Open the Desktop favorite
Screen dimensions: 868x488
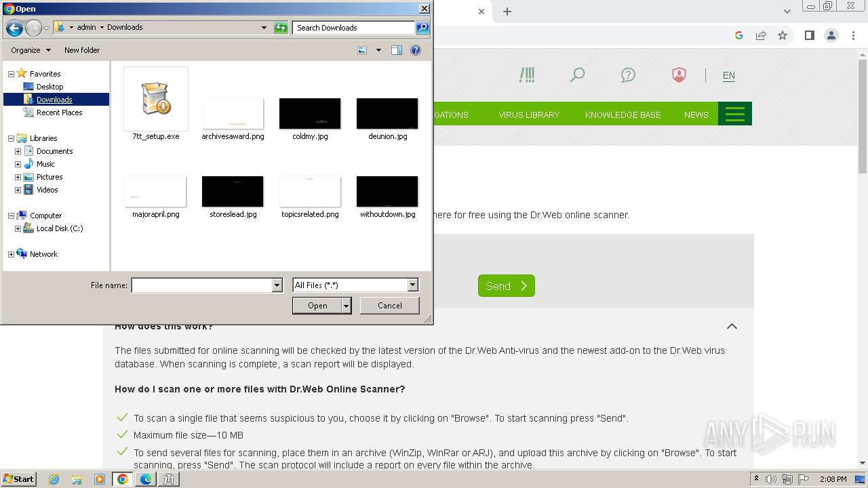point(50,87)
